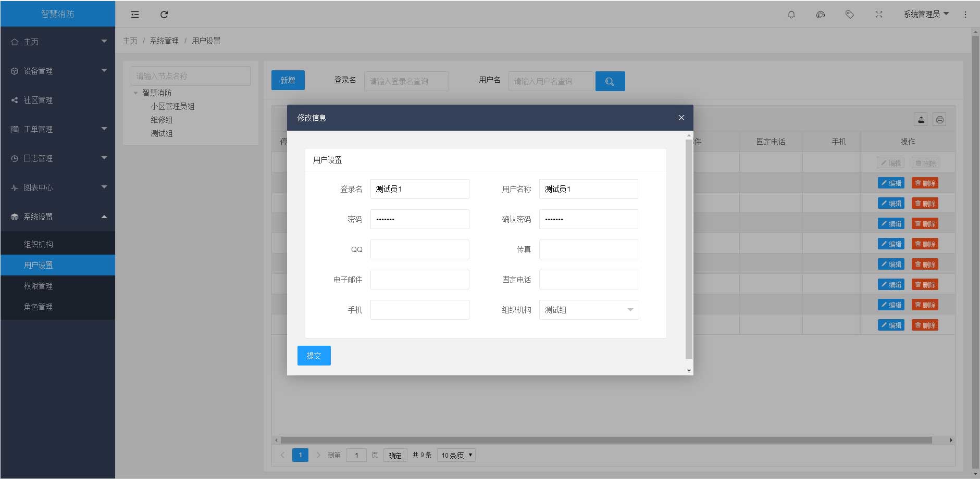Close the 修改信息 dialog
This screenshot has width=980, height=479.
pyautogui.click(x=681, y=118)
